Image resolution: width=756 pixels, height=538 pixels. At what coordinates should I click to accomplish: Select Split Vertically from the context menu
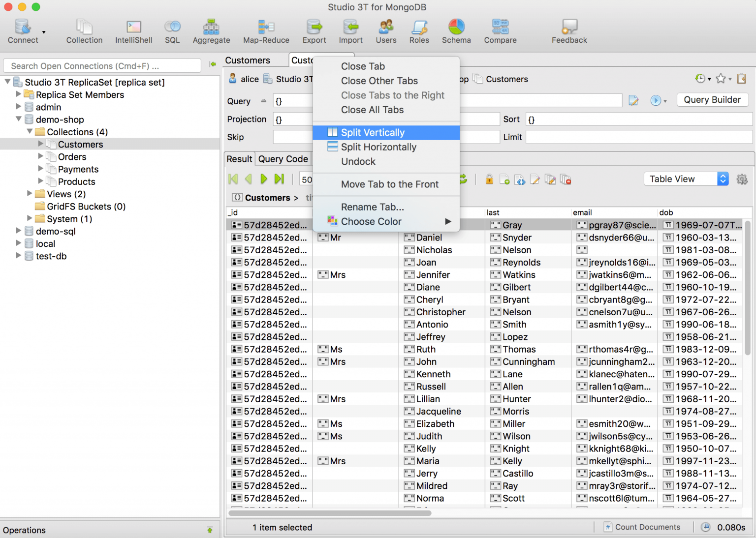[x=373, y=132]
